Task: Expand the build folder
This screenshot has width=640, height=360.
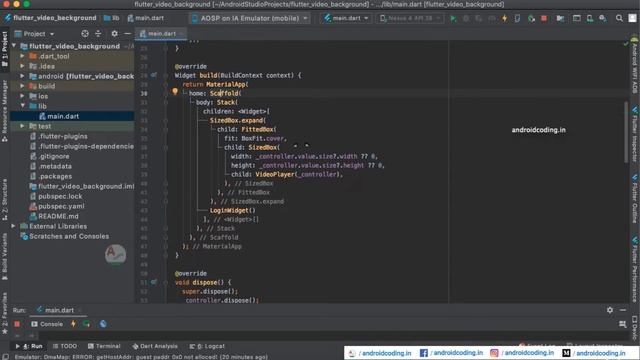Action: [x=22, y=86]
